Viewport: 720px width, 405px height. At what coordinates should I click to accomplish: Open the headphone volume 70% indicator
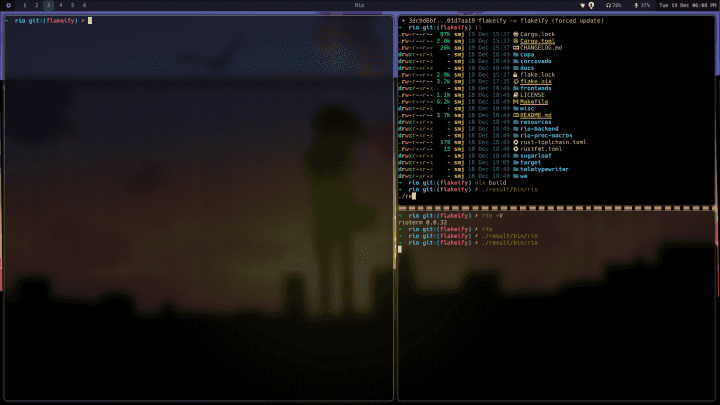point(613,6)
